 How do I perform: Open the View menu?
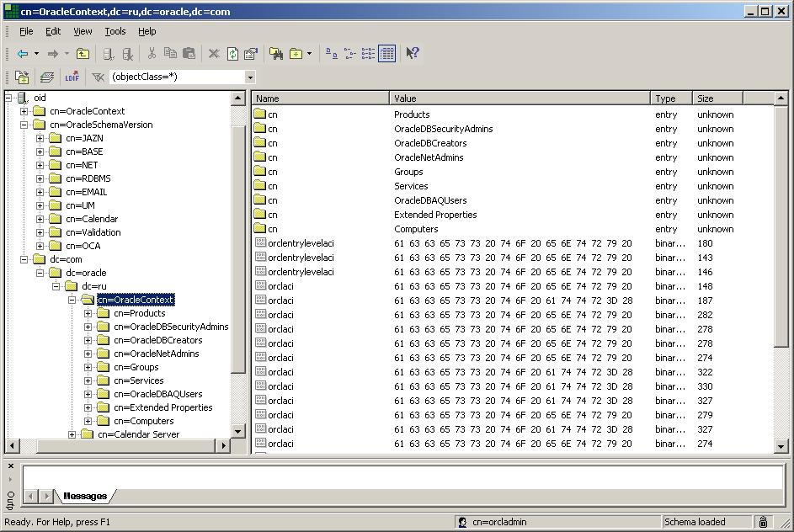[x=83, y=31]
